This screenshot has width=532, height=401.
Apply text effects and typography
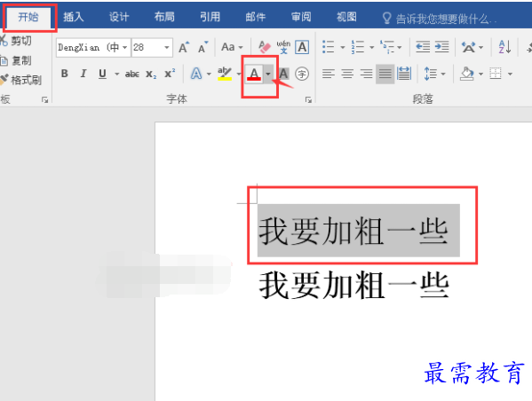coord(196,74)
